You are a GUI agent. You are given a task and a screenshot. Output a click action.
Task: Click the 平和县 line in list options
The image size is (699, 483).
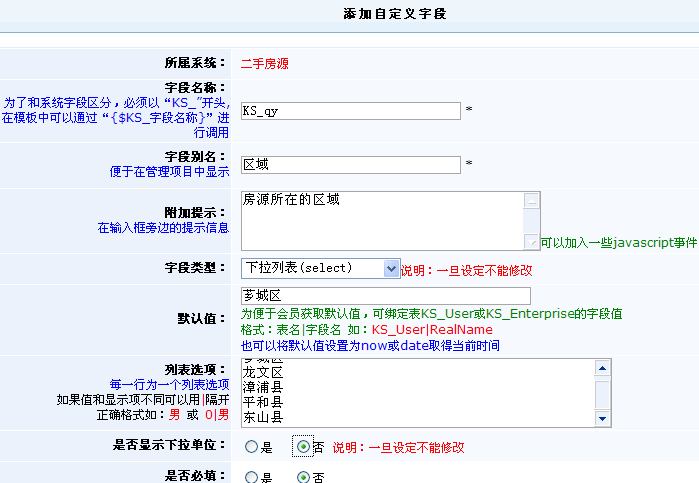[x=263, y=401]
